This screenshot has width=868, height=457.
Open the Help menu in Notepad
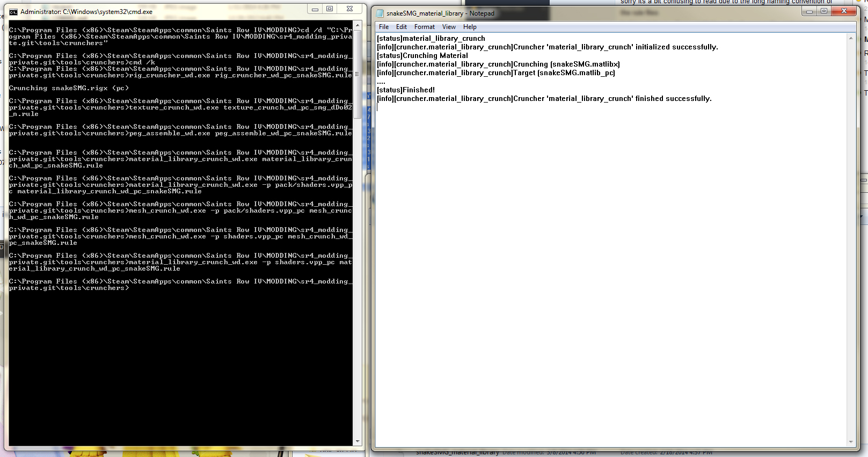[470, 27]
